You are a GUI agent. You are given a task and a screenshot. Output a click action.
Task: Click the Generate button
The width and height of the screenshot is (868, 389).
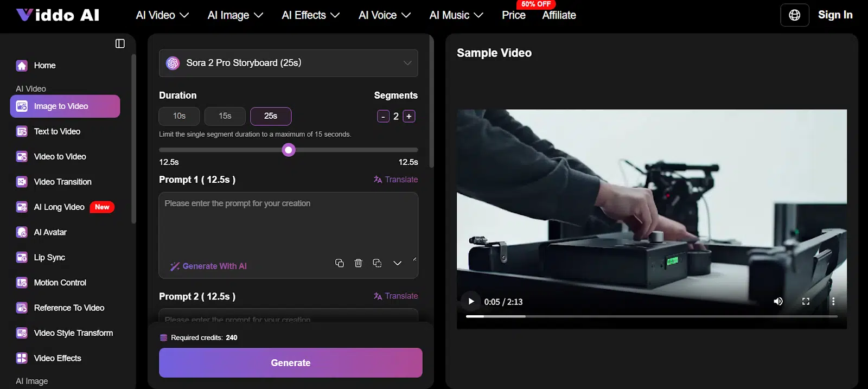tap(291, 363)
